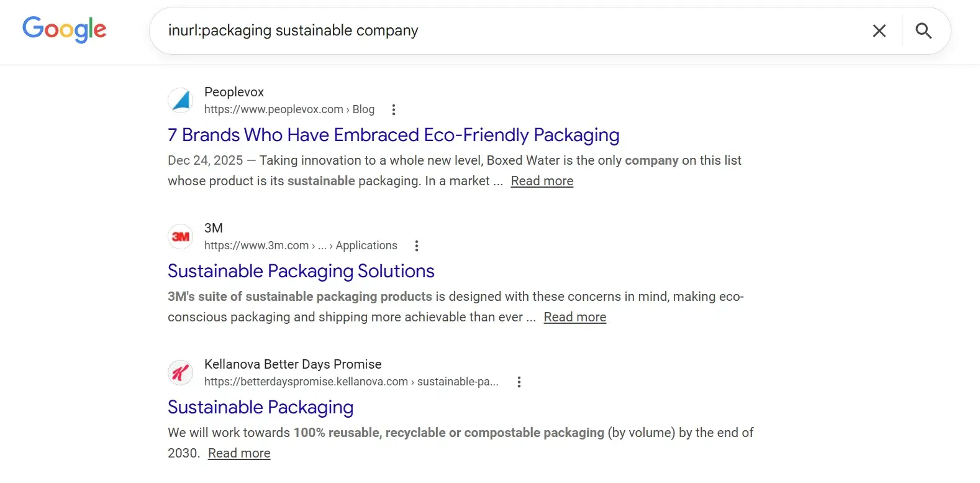Image resolution: width=980 pixels, height=483 pixels.
Task: Click the Kellanova Better Days Promise favicon
Action: click(180, 372)
